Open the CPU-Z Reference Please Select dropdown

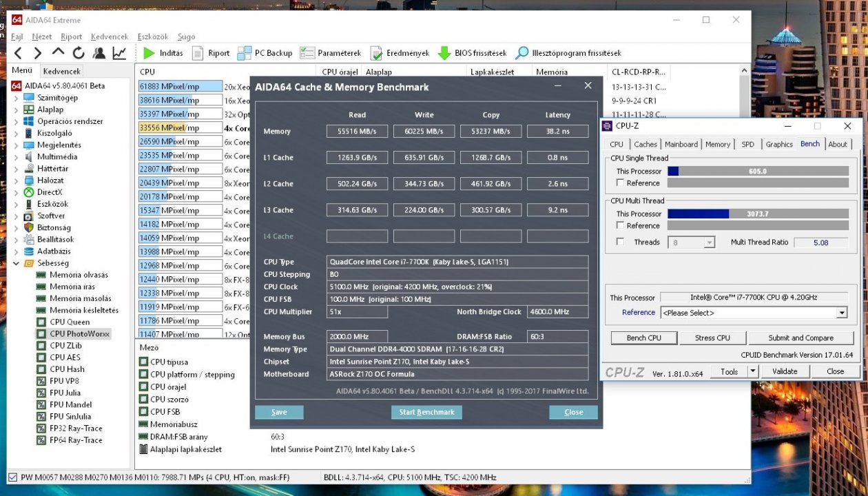tap(841, 313)
